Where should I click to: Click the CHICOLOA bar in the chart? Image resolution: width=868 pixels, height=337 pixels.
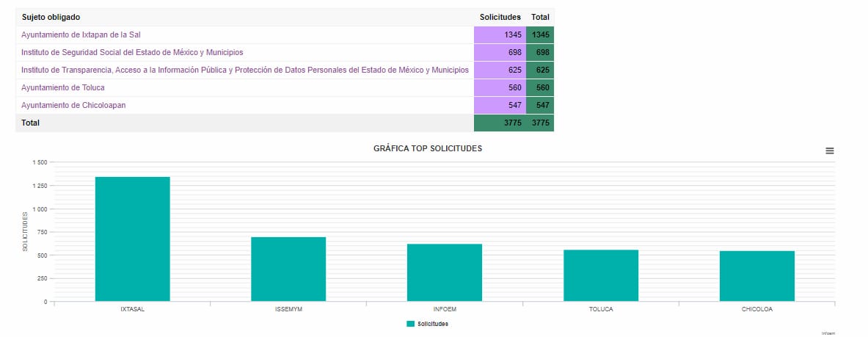tap(756, 276)
